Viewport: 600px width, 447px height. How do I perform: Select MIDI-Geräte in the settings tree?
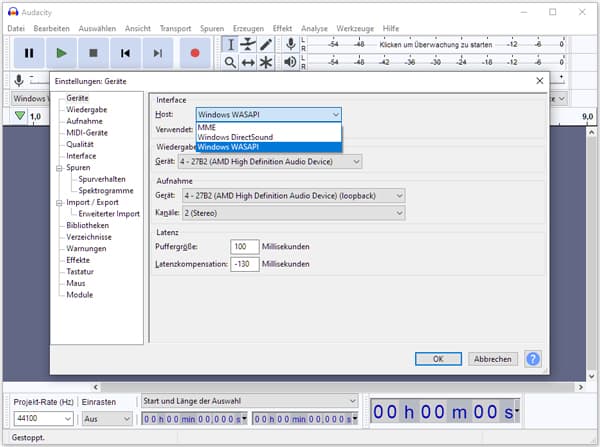click(87, 133)
